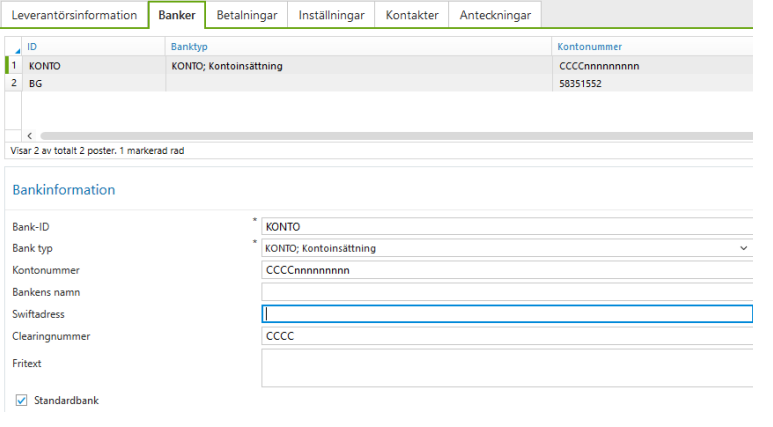
Task: Click account number cell CCCCnnnnnnnnn in grid
Action: (x=652, y=66)
